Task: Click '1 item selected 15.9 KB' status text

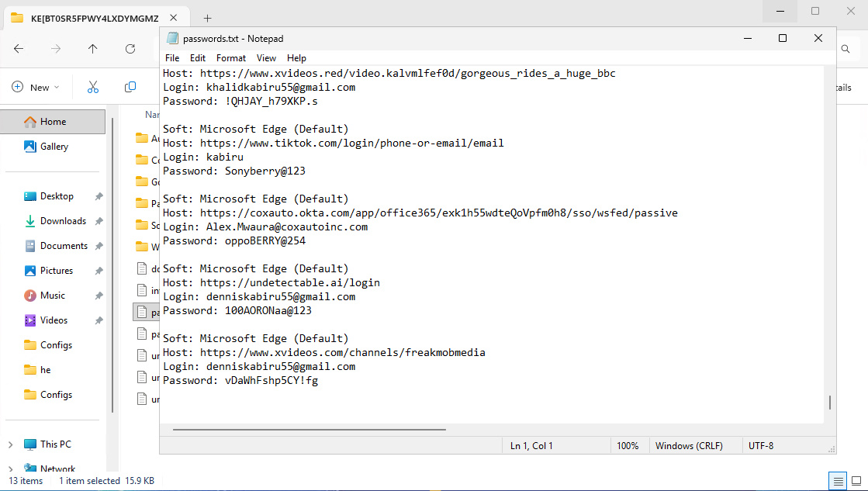Action: [x=106, y=480]
